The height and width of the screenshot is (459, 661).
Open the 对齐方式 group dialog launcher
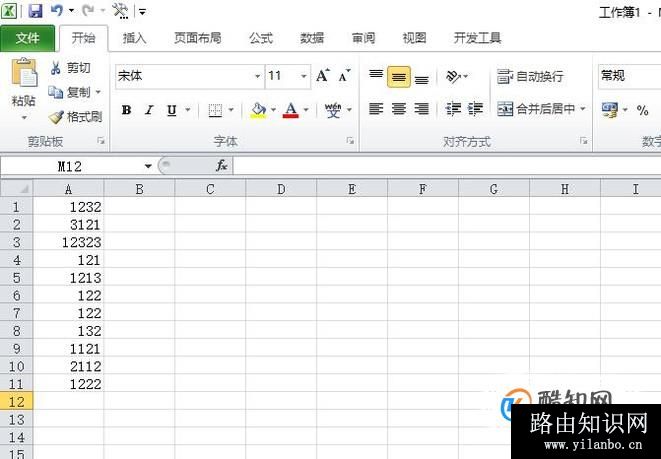[x=584, y=141]
